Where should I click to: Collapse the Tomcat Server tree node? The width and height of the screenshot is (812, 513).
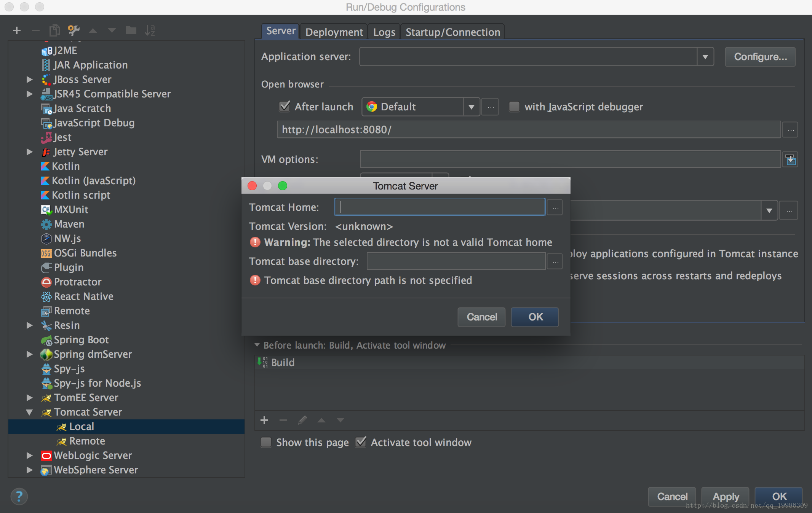(29, 412)
